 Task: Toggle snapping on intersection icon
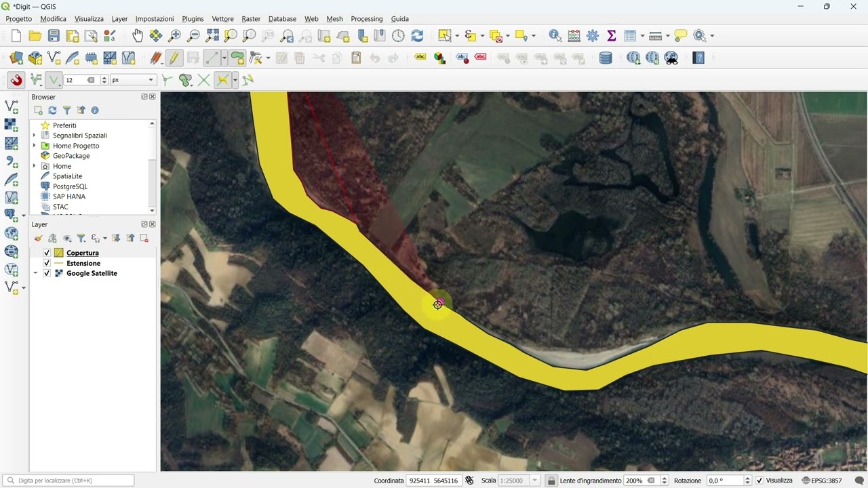204,80
